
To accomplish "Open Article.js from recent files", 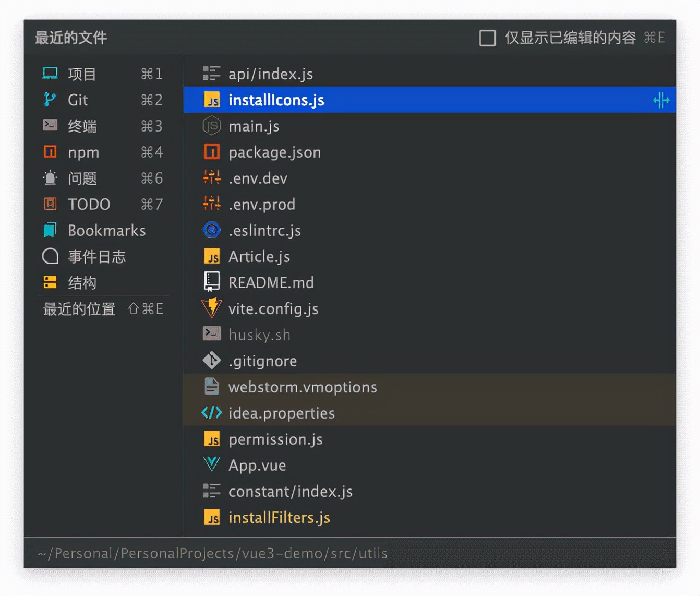I will point(429,256).
